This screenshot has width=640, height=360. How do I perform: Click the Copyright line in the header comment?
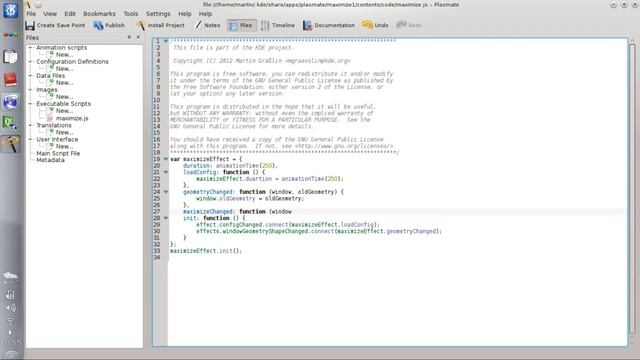tap(261, 61)
